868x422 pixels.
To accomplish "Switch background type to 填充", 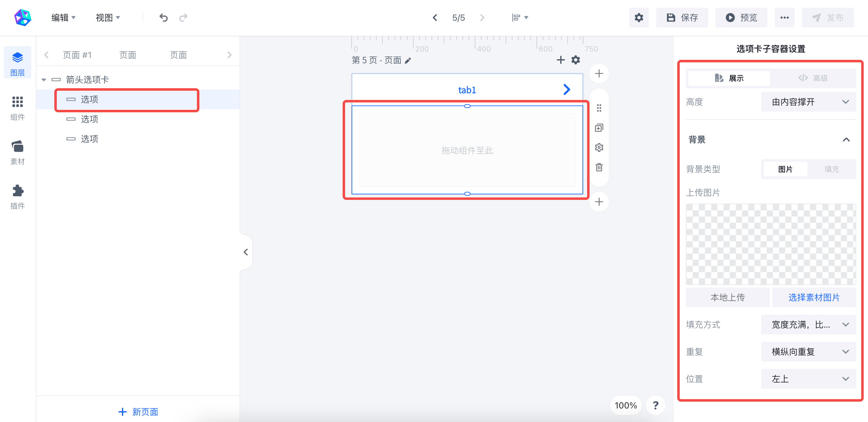I will [x=832, y=169].
